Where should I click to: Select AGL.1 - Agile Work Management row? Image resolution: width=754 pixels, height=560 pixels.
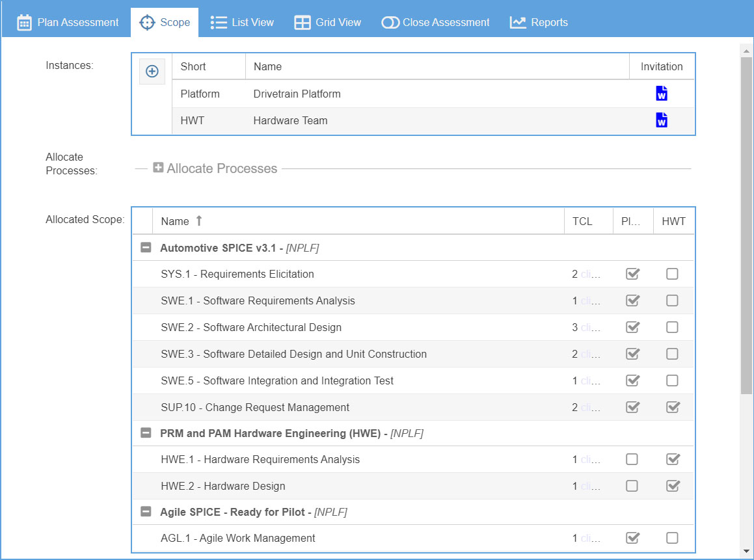[x=414, y=538]
